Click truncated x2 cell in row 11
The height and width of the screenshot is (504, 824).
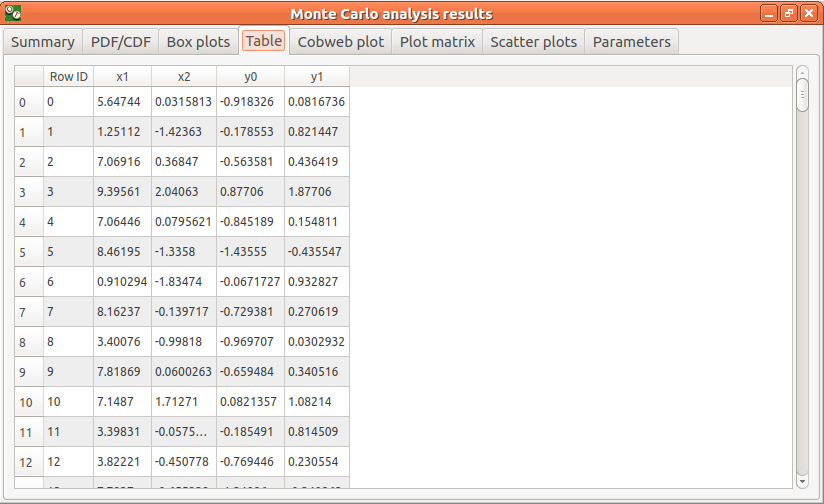click(x=183, y=432)
